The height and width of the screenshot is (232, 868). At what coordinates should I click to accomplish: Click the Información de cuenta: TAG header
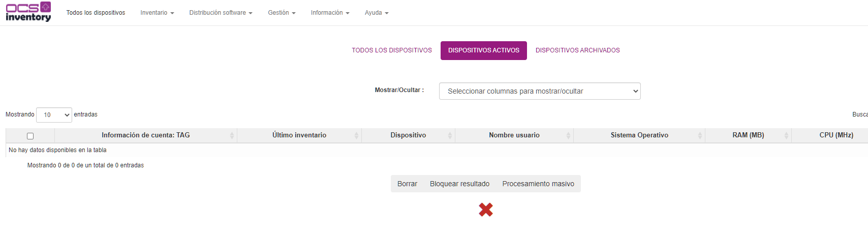tap(146, 135)
